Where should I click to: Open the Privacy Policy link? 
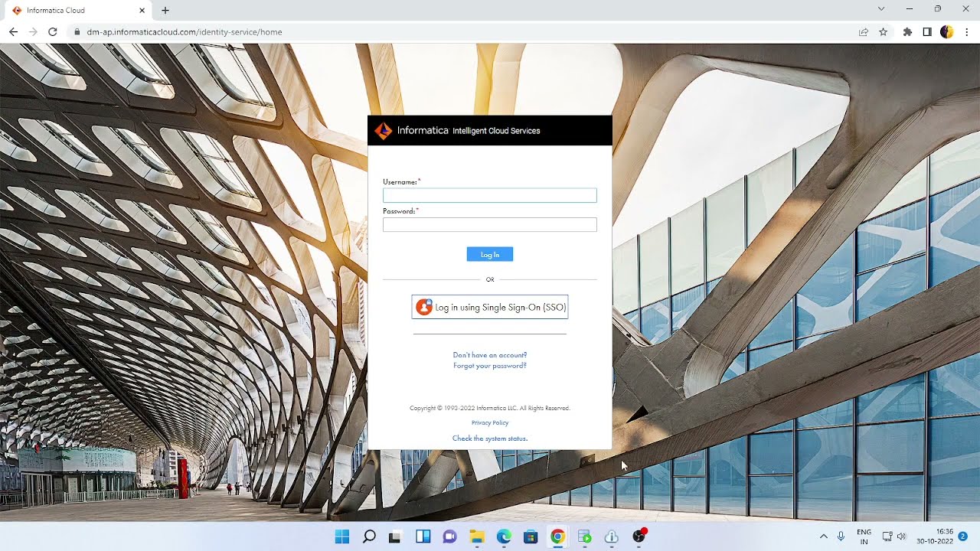tap(490, 422)
